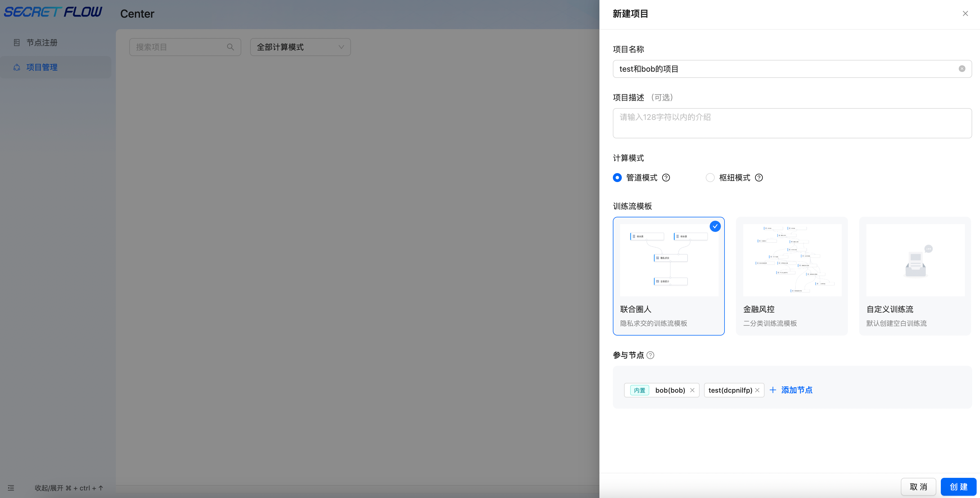This screenshot has width=980, height=498.
Task: Select the 自定义训练流 template card
Action: [x=915, y=276]
